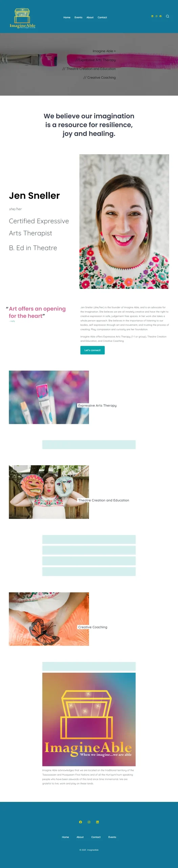Open About in the top navigation

[90, 17]
